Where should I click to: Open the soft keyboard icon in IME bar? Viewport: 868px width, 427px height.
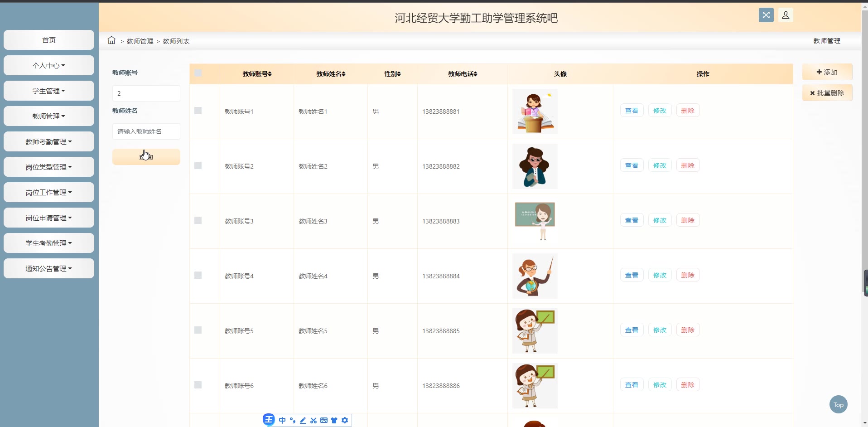pos(324,420)
